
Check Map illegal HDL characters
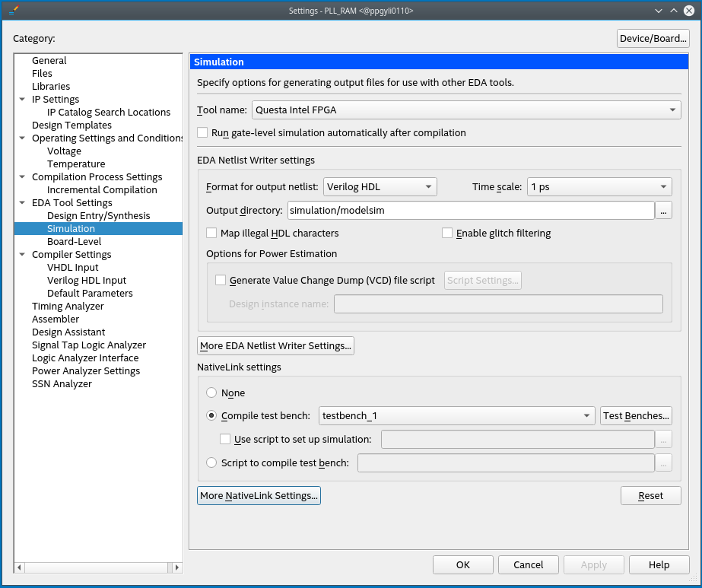pyautogui.click(x=211, y=234)
